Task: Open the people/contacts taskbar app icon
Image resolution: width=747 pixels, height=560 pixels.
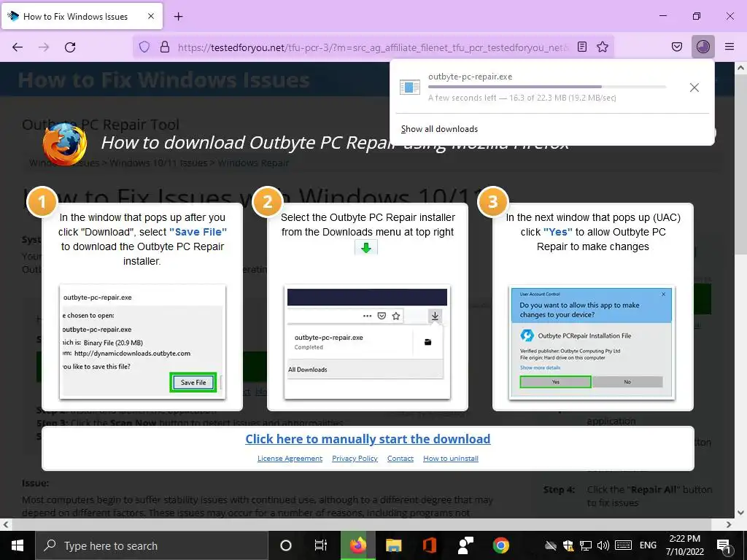Action: [x=465, y=545]
